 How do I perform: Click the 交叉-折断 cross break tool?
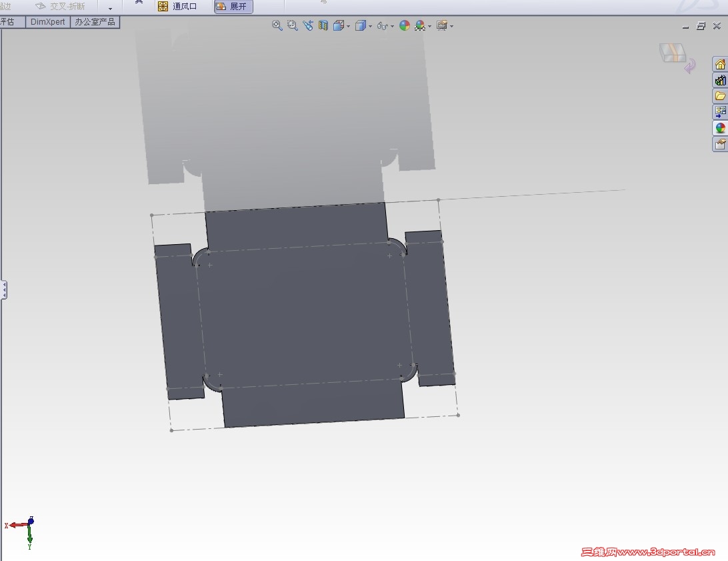(x=61, y=7)
